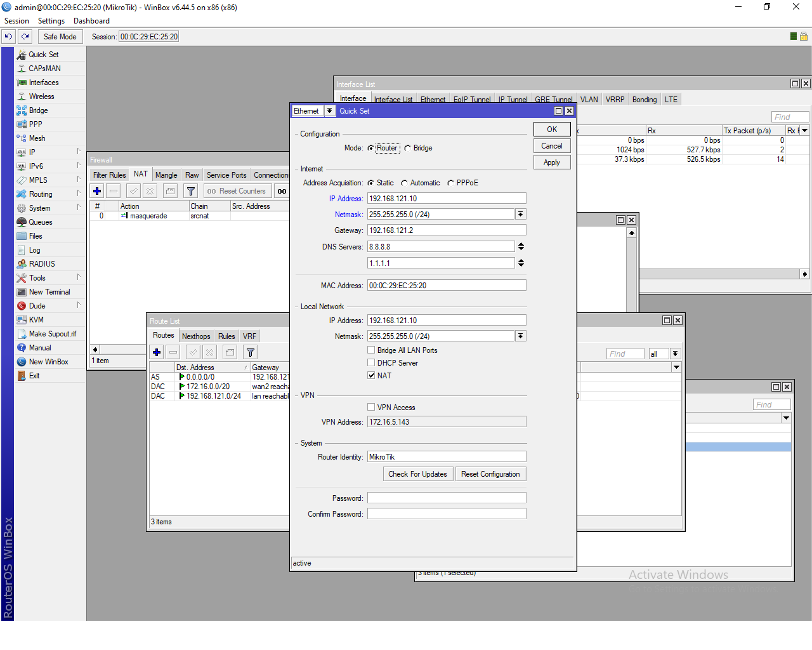Viewport: 812px width, 650px height.
Task: Click the Router Identity input field
Action: (x=447, y=457)
